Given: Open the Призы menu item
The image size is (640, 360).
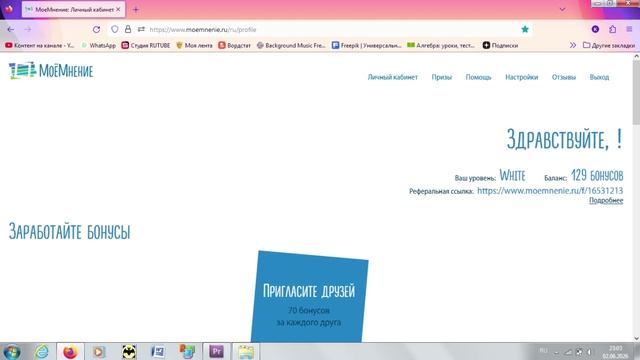Looking at the screenshot, I should (x=442, y=77).
